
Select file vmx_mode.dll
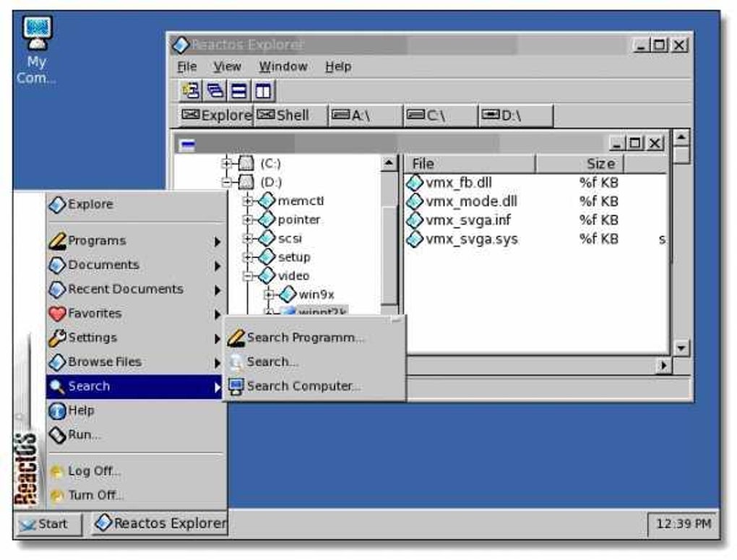pos(471,202)
